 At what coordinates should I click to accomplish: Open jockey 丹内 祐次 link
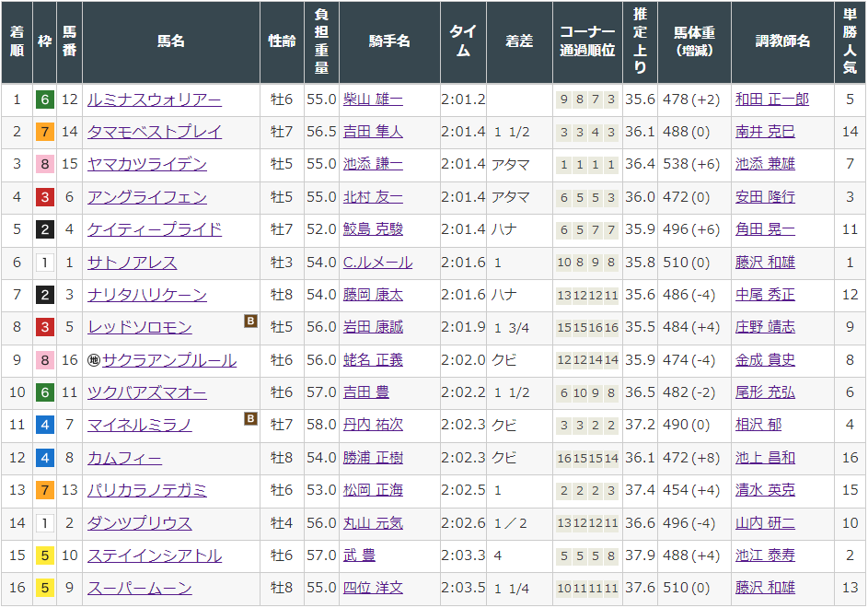pyautogui.click(x=373, y=425)
